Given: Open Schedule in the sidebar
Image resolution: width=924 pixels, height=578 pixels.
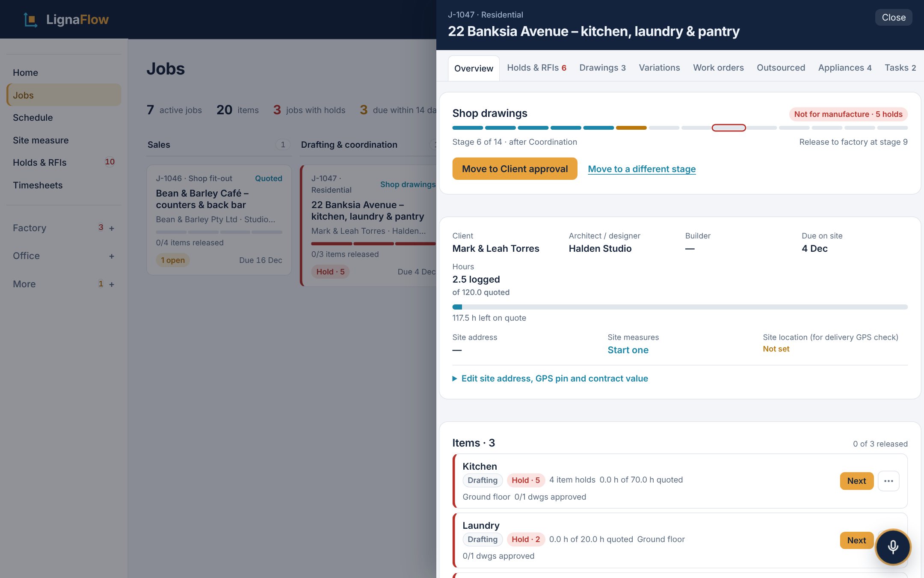Looking at the screenshot, I should tap(64, 118).
